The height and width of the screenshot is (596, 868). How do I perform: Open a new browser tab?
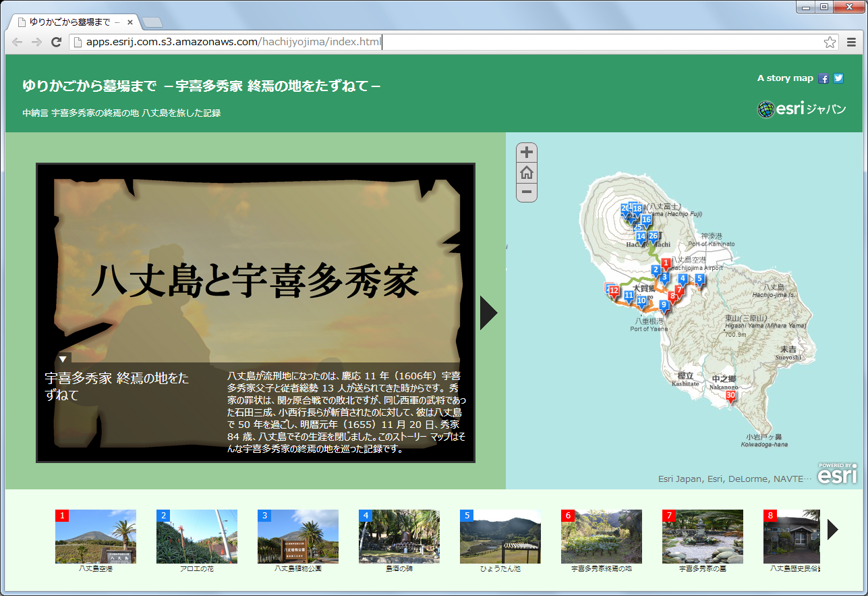(x=152, y=22)
